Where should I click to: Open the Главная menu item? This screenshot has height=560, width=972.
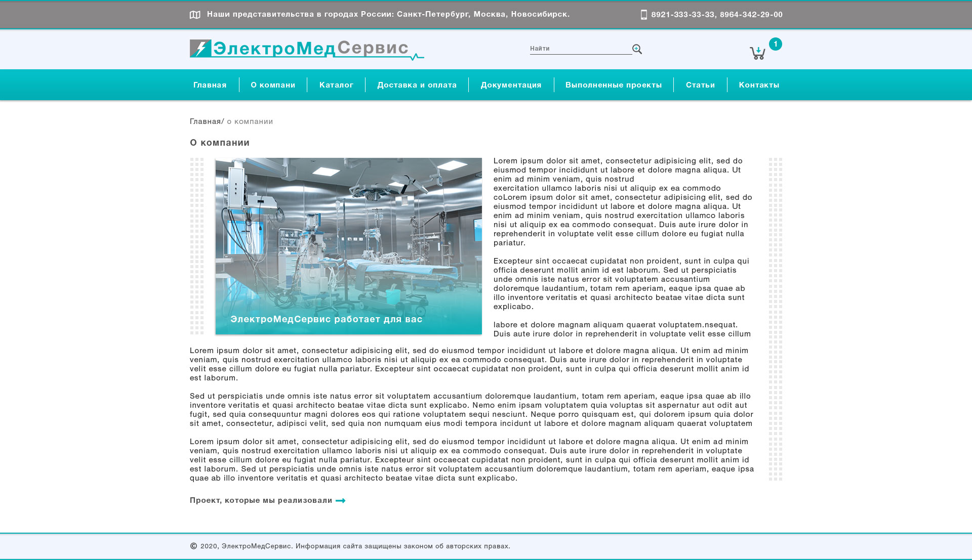pos(210,85)
